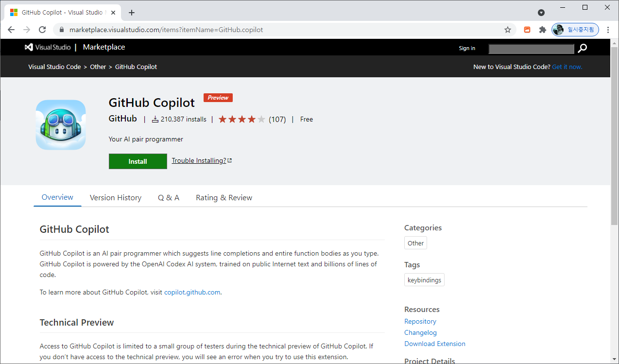Click the Marketplace search input field

pos(532,49)
